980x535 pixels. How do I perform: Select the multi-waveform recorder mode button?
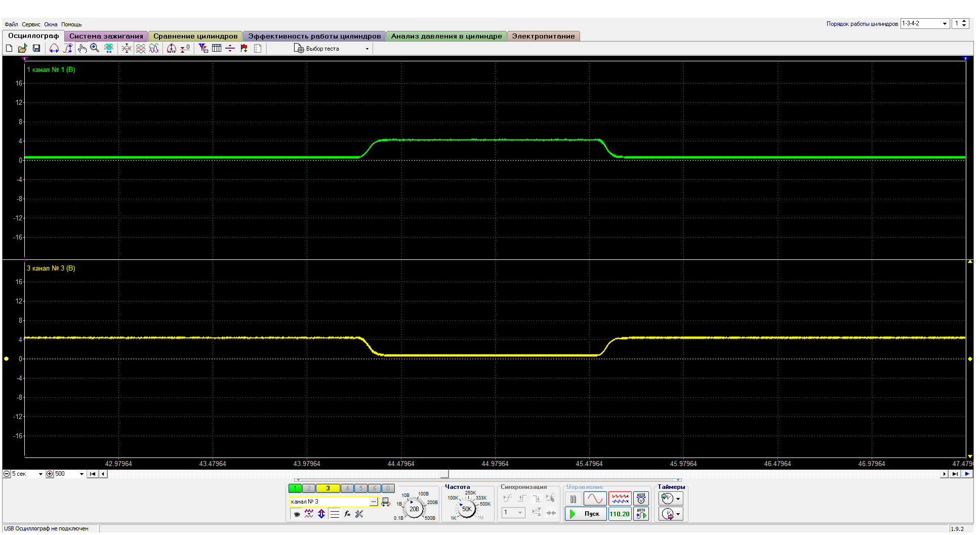pyautogui.click(x=620, y=499)
